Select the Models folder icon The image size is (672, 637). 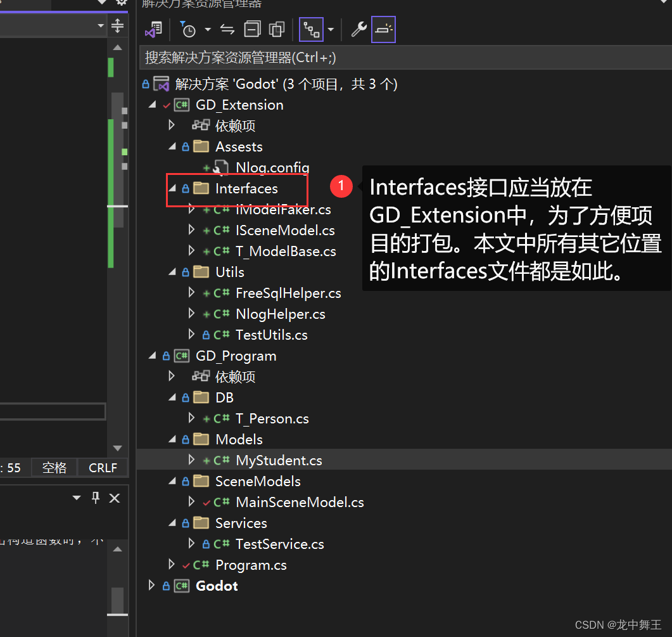[201, 439]
